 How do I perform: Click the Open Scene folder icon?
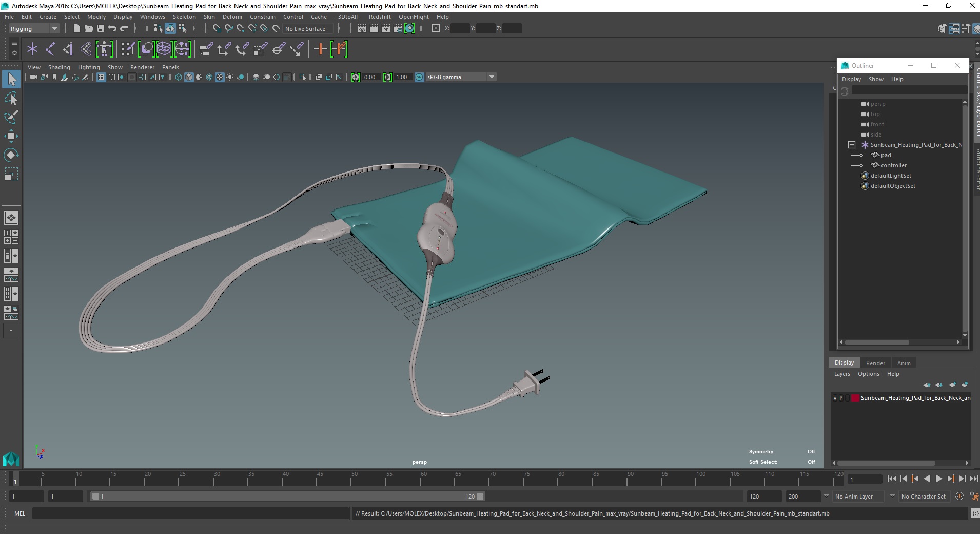(x=88, y=29)
